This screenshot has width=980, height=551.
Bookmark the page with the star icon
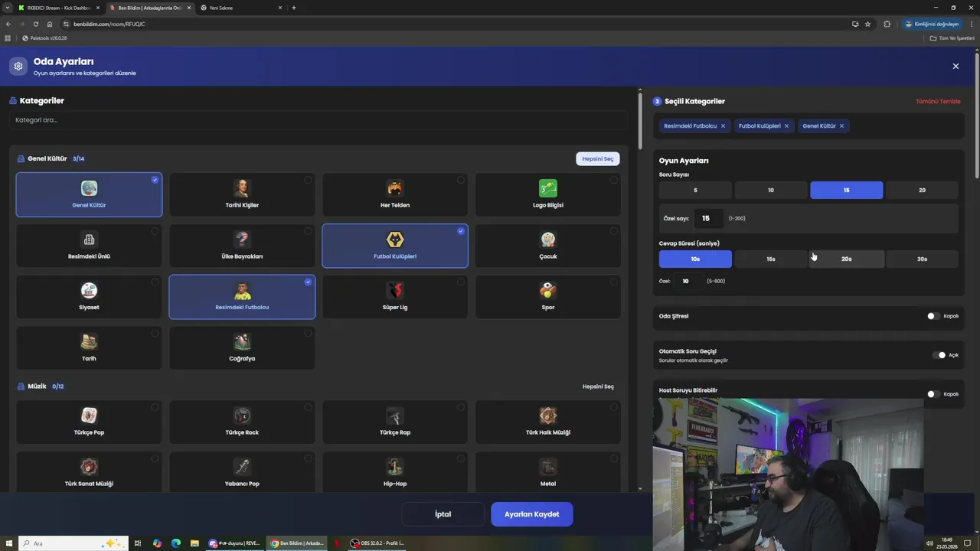867,24
